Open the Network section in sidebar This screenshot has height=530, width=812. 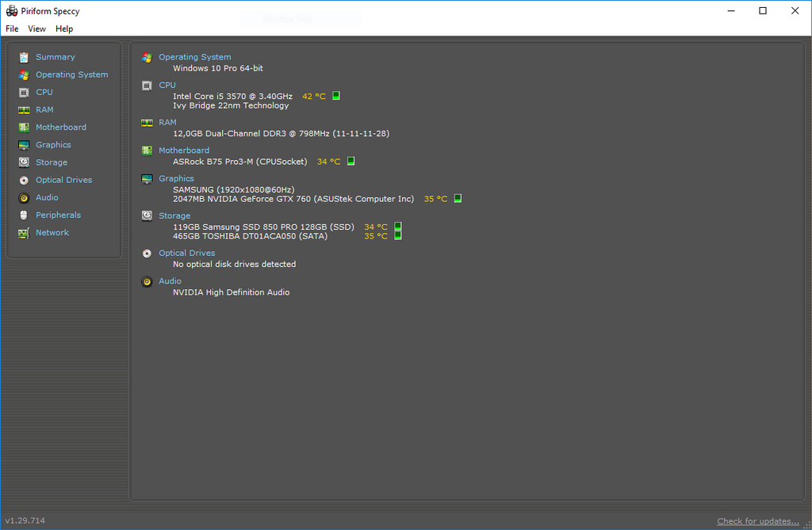52,233
